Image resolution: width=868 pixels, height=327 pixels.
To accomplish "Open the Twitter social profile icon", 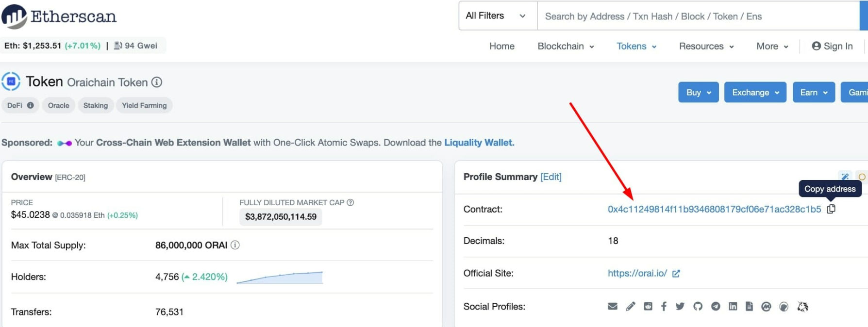I will [x=680, y=306].
